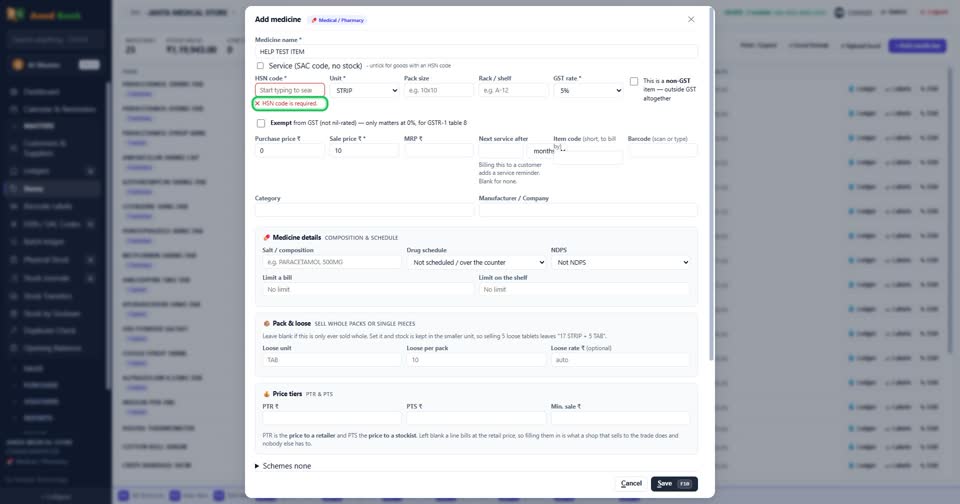Screen dimensions: 960x504
Task: Click the Loose rate field
Action: click(620, 360)
